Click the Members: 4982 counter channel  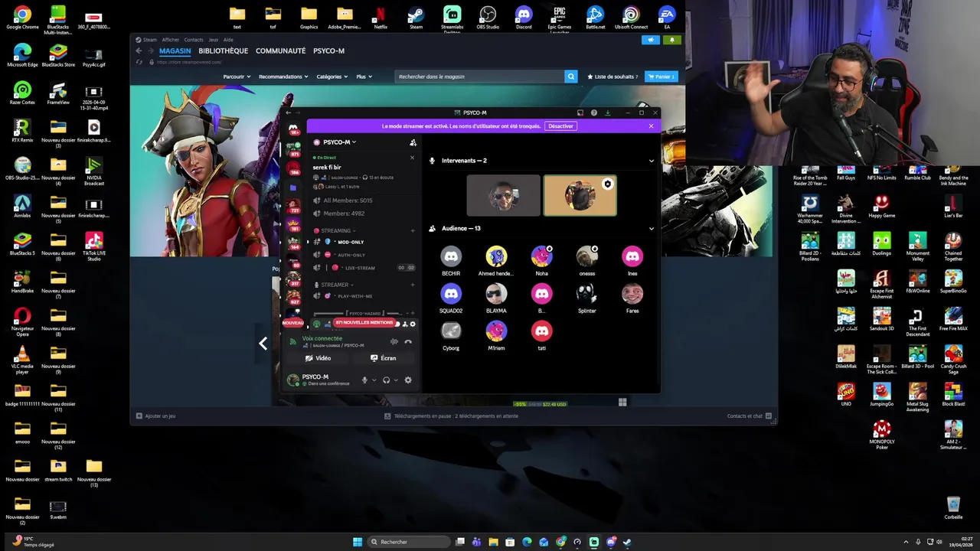tap(364, 214)
